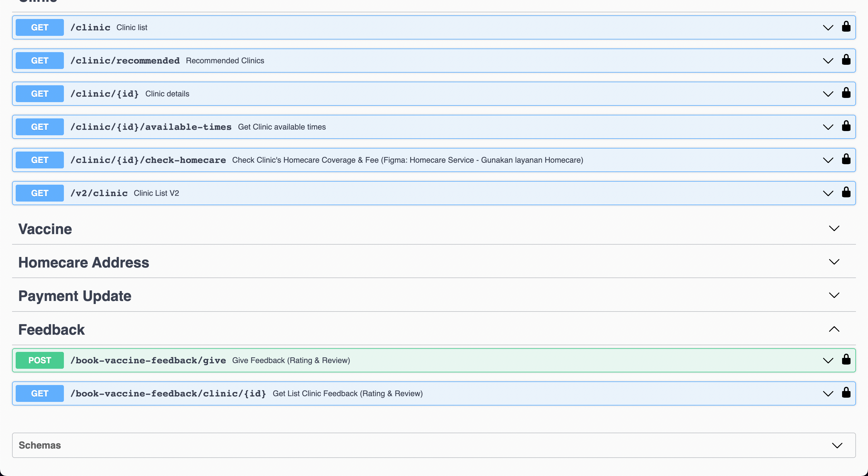This screenshot has height=476, width=868.
Task: Click lock icon on /v2/clinic row
Action: coord(846,192)
